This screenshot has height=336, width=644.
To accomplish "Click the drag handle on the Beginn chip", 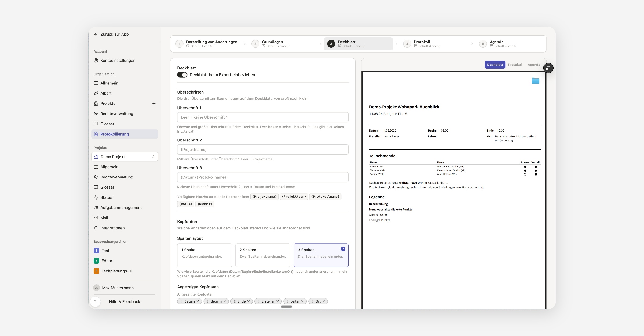I will coord(208,301).
